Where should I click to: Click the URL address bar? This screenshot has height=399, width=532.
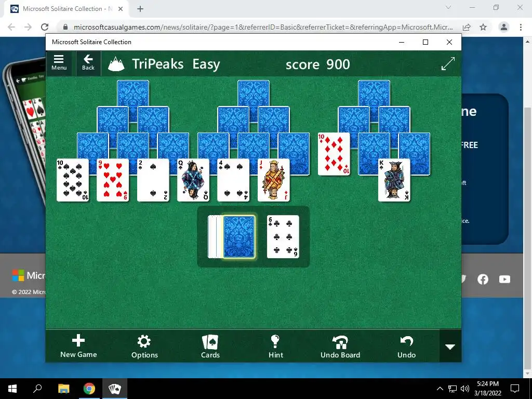[263, 27]
